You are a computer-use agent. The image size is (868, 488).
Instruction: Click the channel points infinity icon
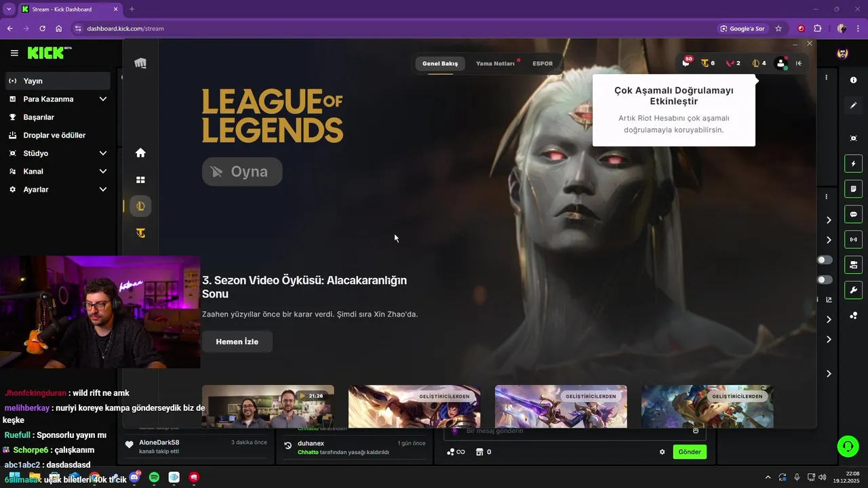point(456,452)
